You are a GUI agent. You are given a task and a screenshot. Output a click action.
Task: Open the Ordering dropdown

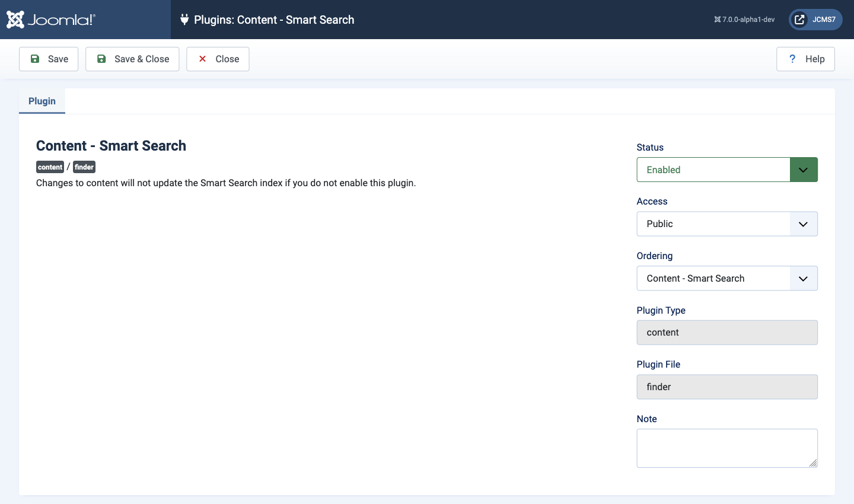click(x=727, y=278)
